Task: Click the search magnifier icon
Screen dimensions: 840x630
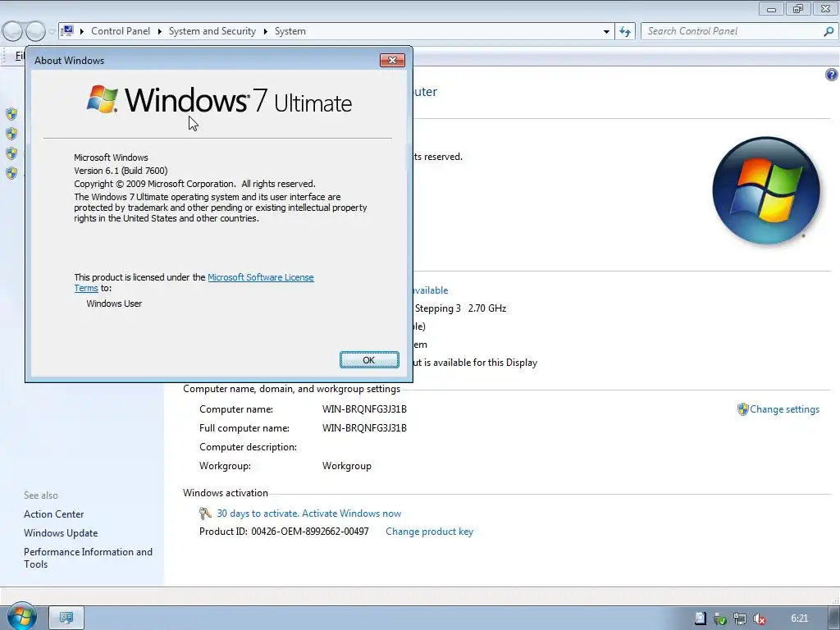Action: (x=829, y=32)
